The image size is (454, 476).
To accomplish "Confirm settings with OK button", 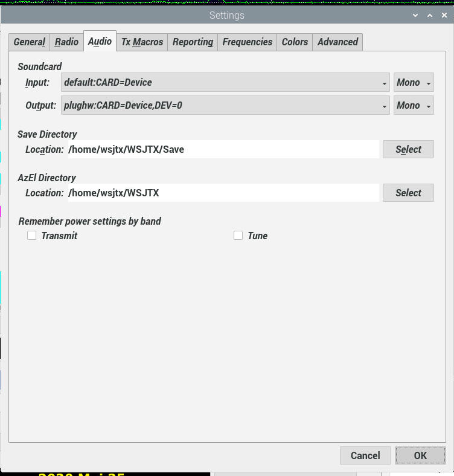I will point(420,455).
